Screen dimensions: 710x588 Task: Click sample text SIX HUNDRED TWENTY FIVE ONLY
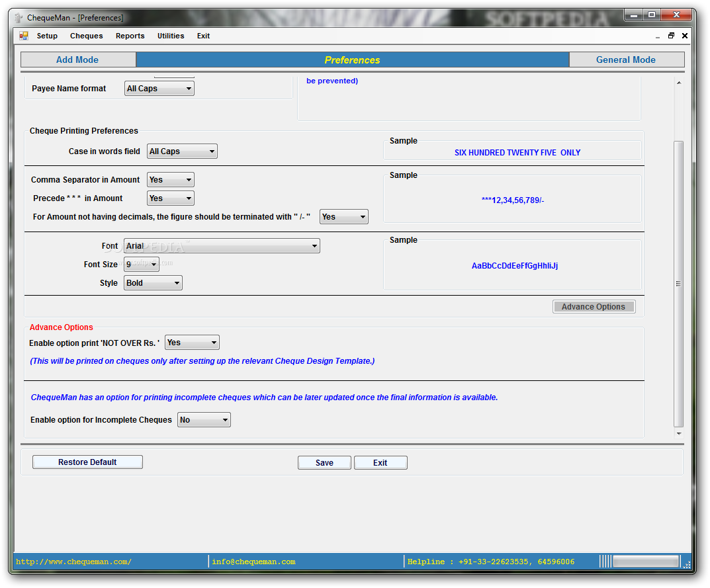point(517,153)
